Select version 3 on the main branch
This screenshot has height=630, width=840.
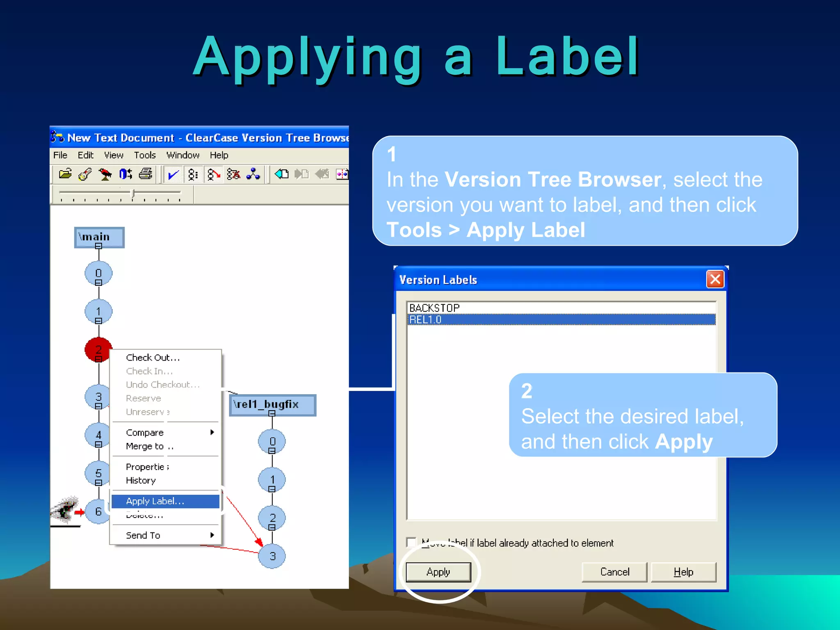(x=98, y=397)
